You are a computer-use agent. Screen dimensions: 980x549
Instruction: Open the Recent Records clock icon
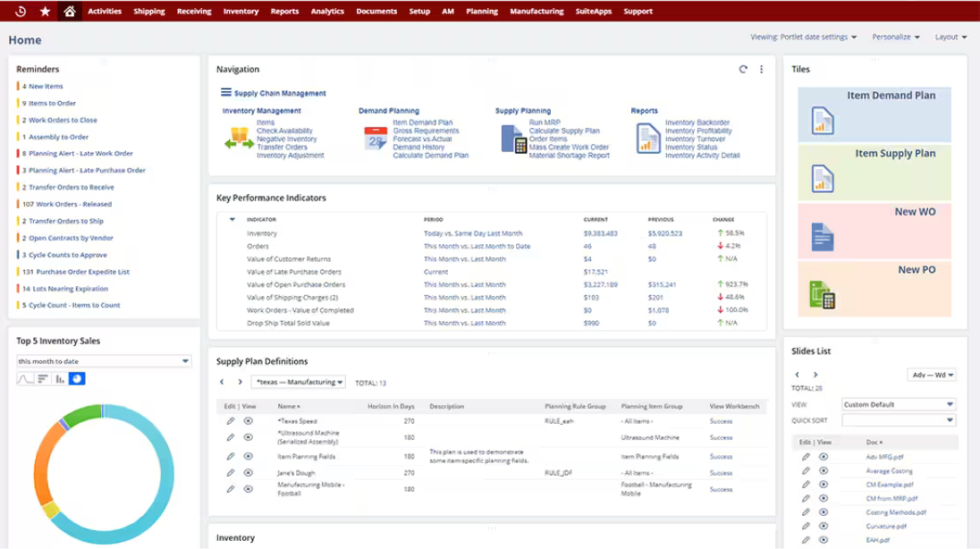[x=20, y=12]
